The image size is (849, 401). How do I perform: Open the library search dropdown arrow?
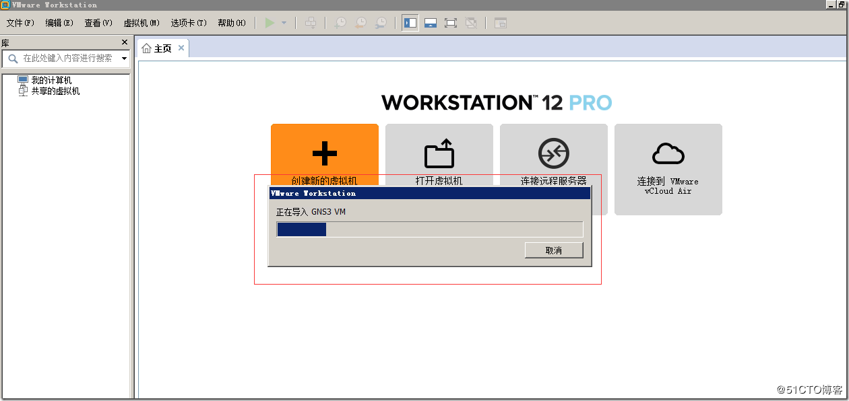(124, 58)
